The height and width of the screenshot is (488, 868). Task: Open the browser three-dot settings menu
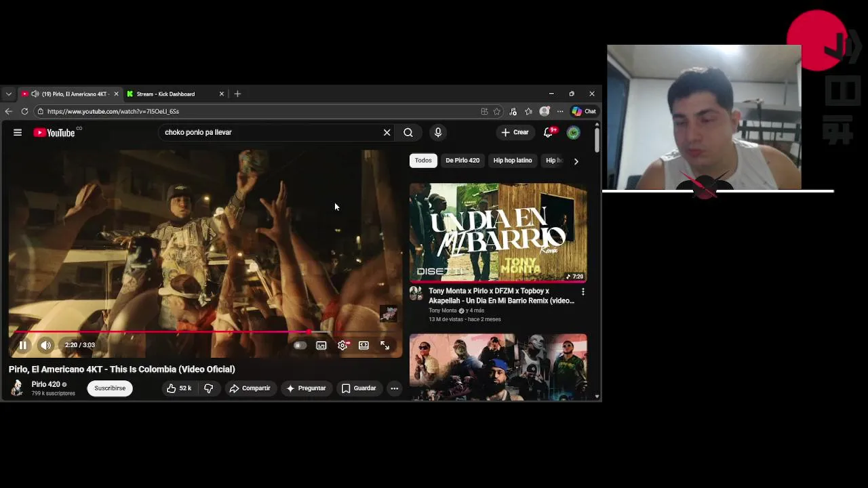tap(560, 111)
